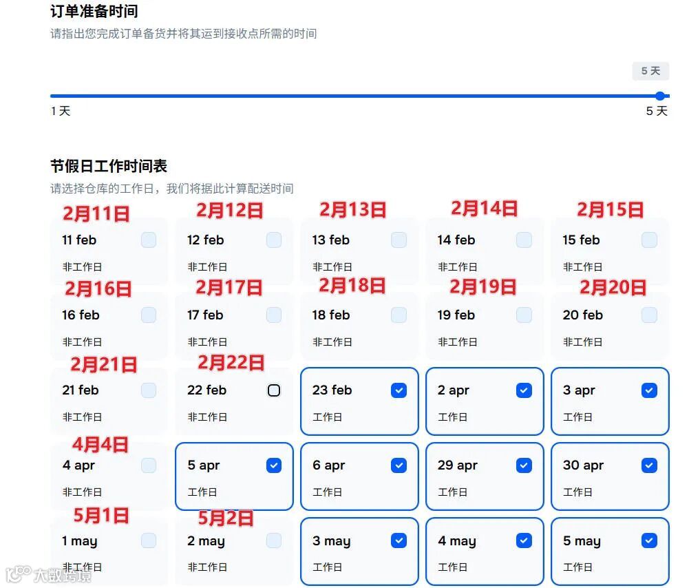Click '工作日' status under 5 may
This screenshot has width=700, height=588.
coord(577,567)
